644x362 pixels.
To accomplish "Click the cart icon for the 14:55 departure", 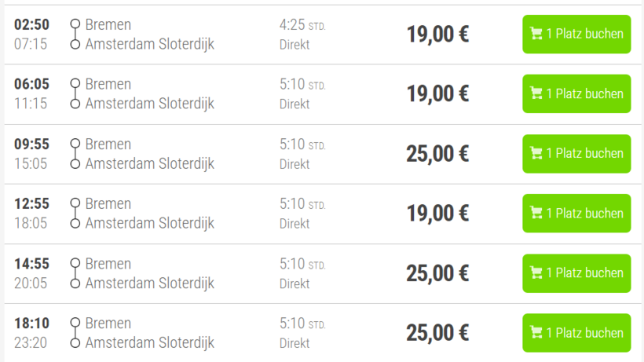I will (x=537, y=272).
